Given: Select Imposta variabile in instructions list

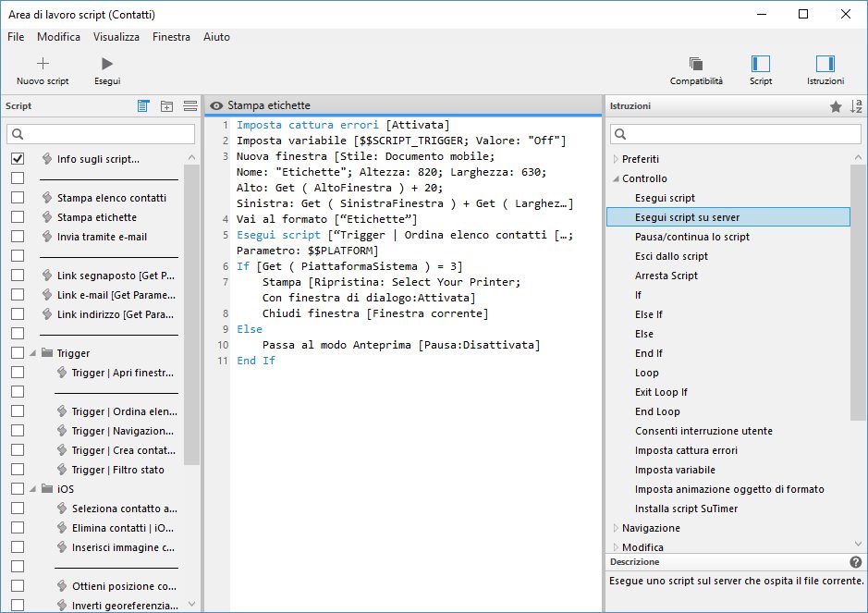Looking at the screenshot, I should point(675,470).
